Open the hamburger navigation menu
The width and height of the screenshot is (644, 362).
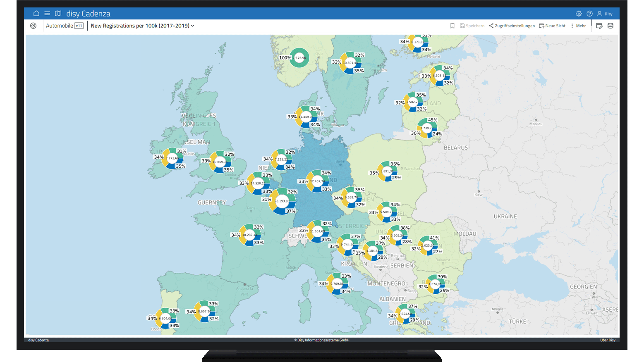[x=47, y=14]
